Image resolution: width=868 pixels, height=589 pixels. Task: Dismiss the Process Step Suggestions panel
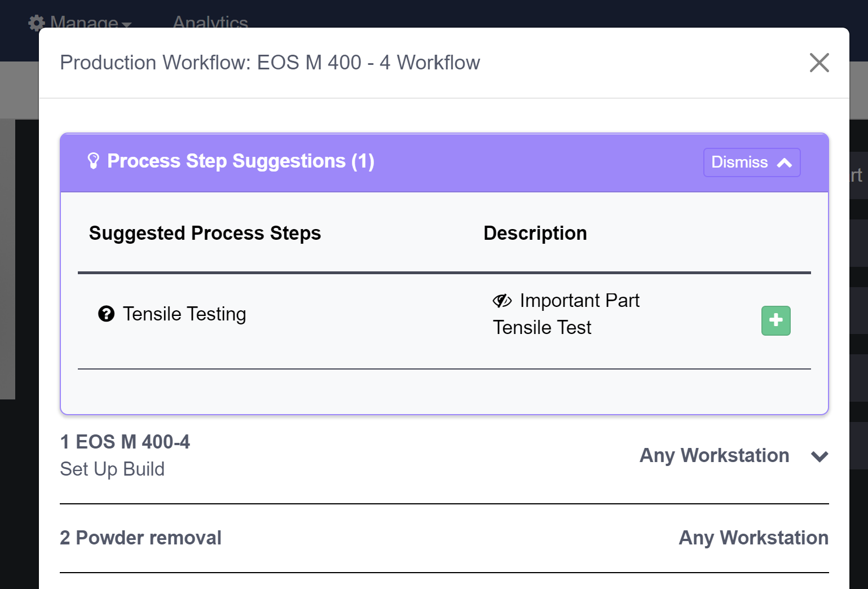(751, 162)
